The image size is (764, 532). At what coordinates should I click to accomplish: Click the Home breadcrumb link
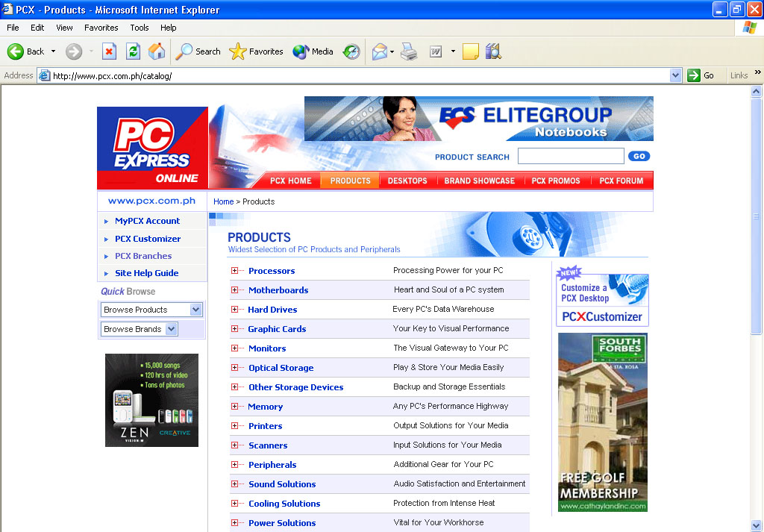[224, 201]
